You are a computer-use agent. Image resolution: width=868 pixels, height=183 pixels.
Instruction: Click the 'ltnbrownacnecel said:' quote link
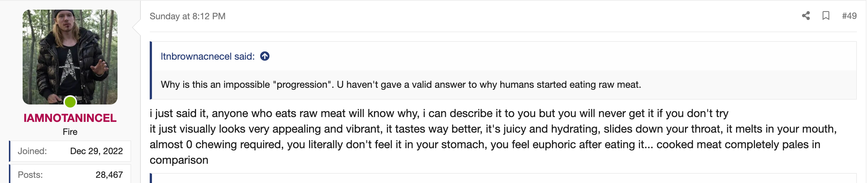click(x=208, y=56)
